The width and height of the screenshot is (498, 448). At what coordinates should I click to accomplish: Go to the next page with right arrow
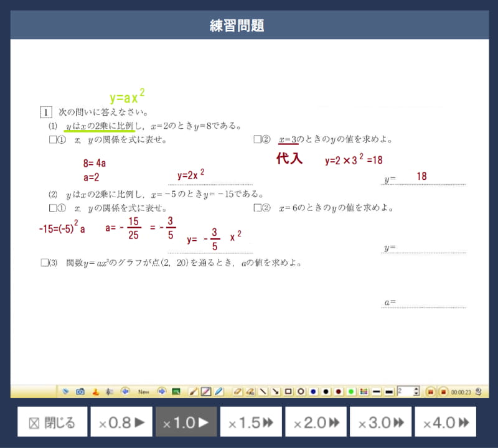(162, 391)
